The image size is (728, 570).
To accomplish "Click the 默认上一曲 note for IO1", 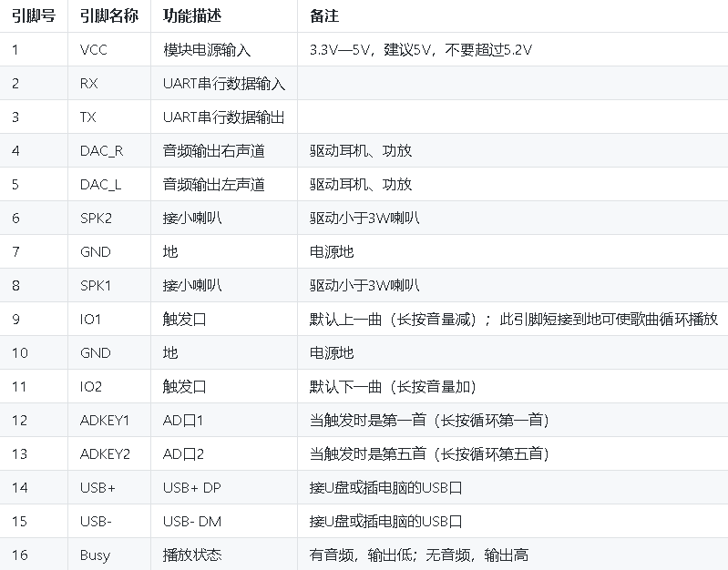I will click(x=514, y=320).
